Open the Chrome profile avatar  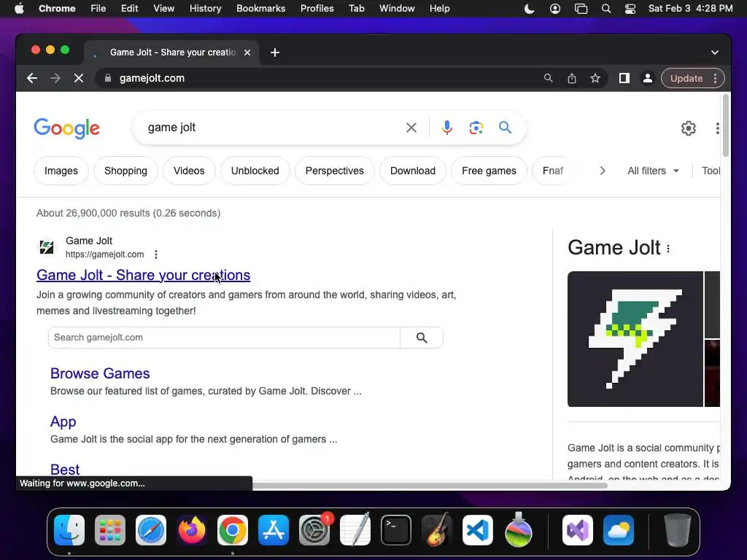648,78
